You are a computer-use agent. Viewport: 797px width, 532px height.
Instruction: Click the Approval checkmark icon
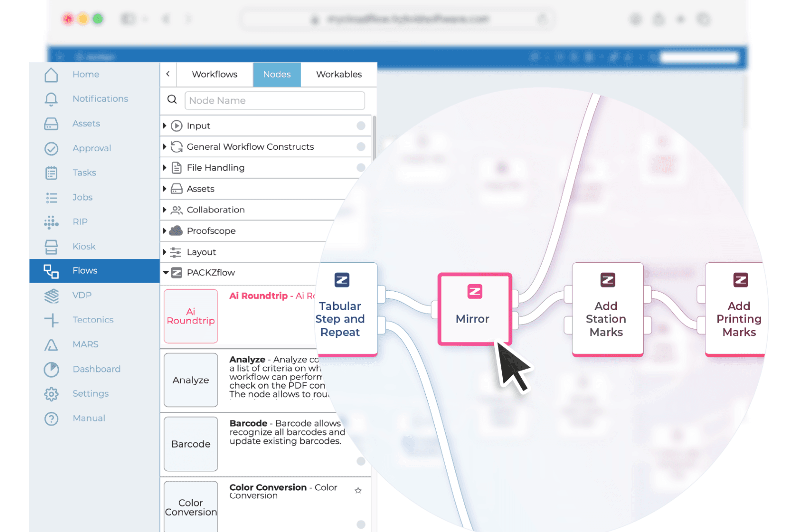pos(51,148)
